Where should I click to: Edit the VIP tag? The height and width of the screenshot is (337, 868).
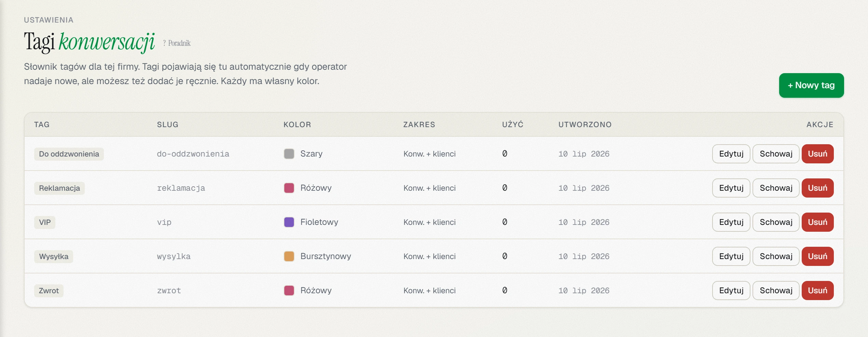[x=731, y=222]
